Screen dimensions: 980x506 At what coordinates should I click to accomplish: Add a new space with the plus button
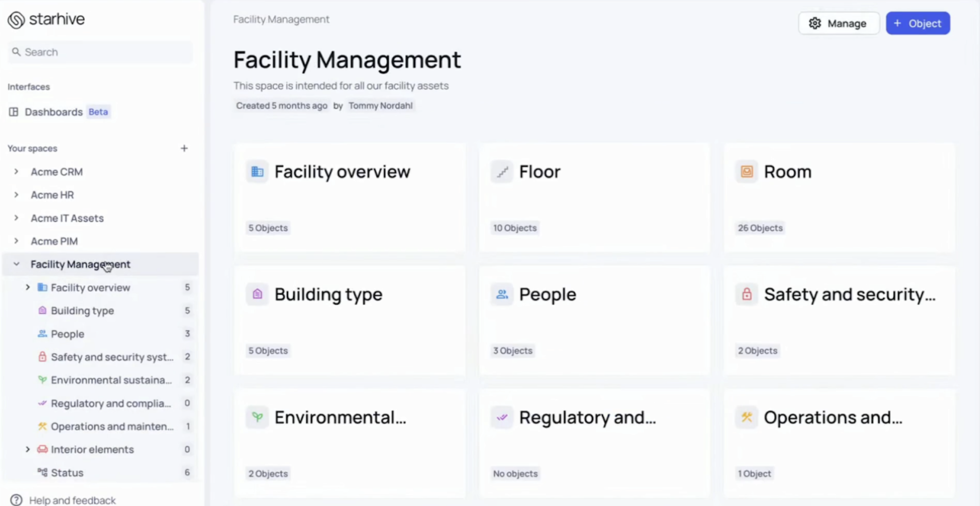point(184,148)
